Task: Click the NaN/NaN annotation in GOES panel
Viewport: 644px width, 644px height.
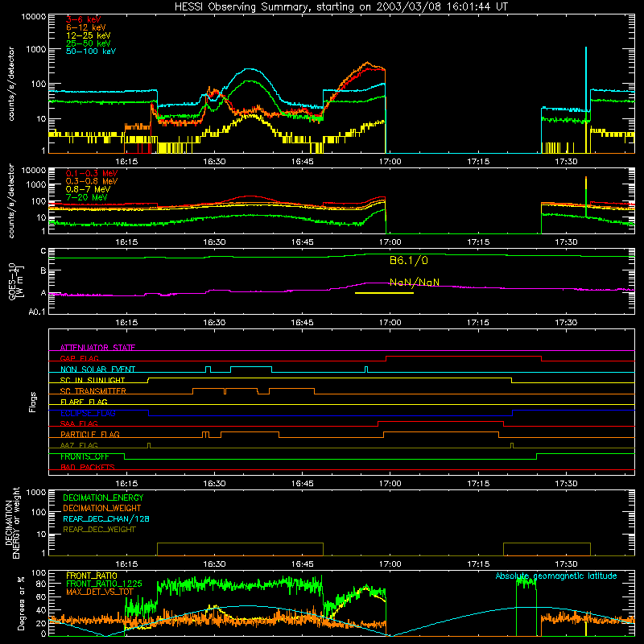Action: pyautogui.click(x=415, y=283)
